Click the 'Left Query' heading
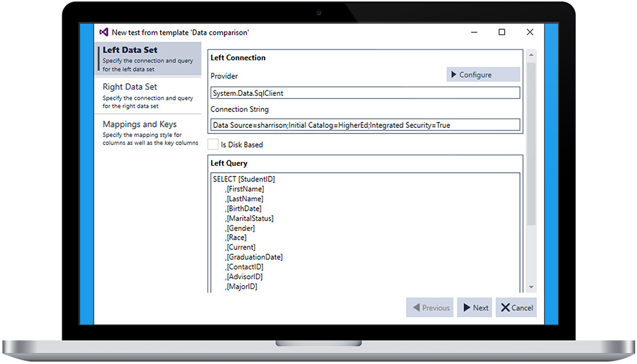This screenshot has width=637, height=364. point(229,163)
